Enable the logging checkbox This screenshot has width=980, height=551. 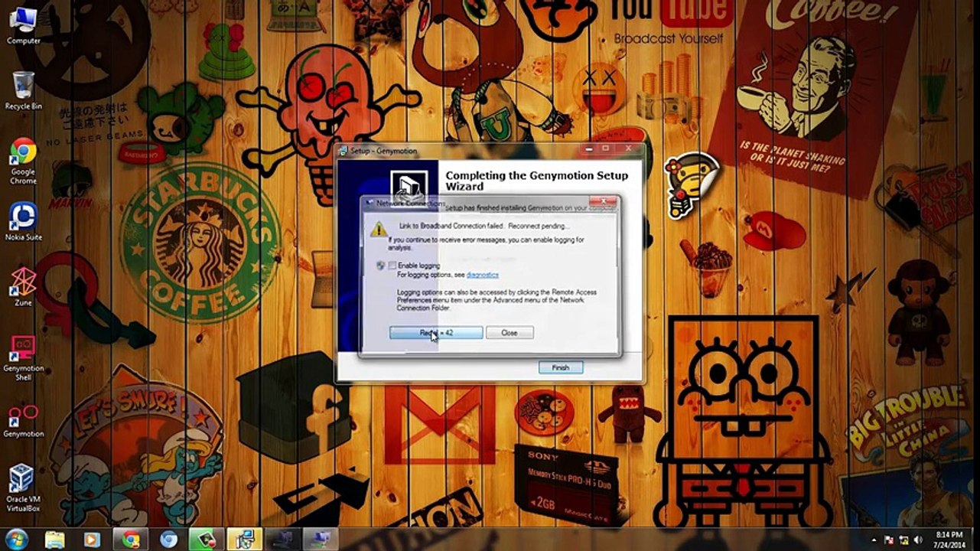click(x=392, y=266)
